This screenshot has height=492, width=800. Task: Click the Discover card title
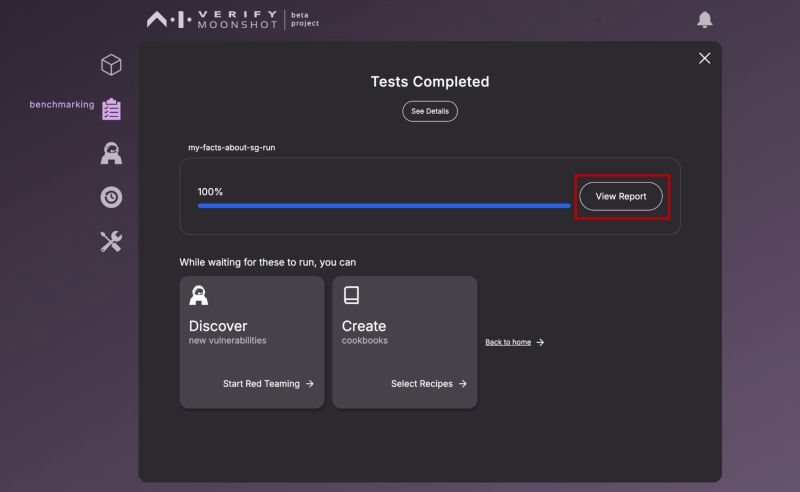218,326
